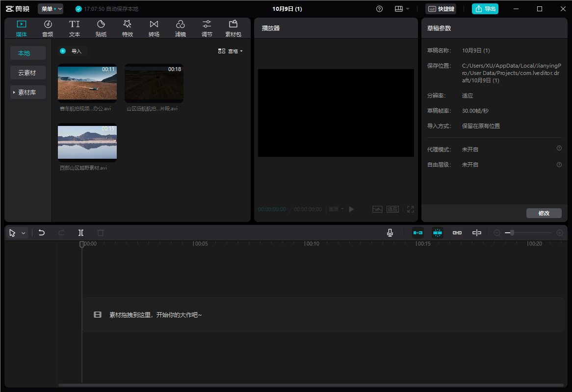Open the 菜单 dropdown menu
Image resolution: width=572 pixels, height=392 pixels.
pos(51,9)
